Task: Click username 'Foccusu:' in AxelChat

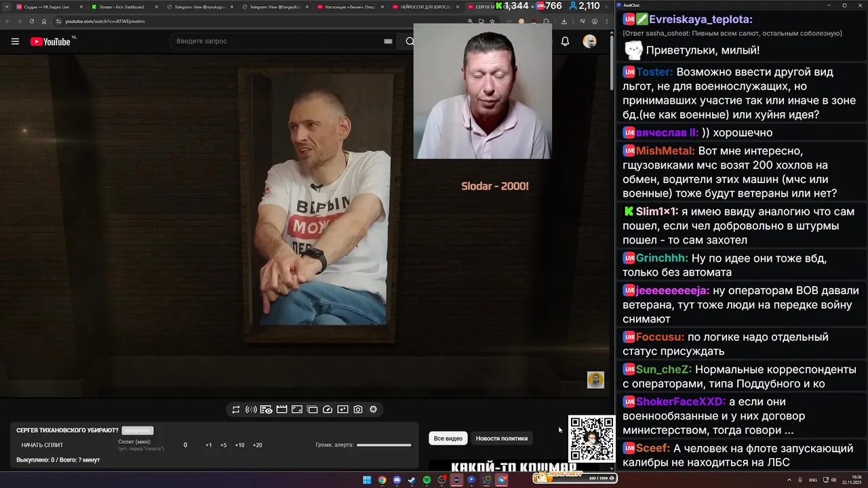Action: pos(660,337)
